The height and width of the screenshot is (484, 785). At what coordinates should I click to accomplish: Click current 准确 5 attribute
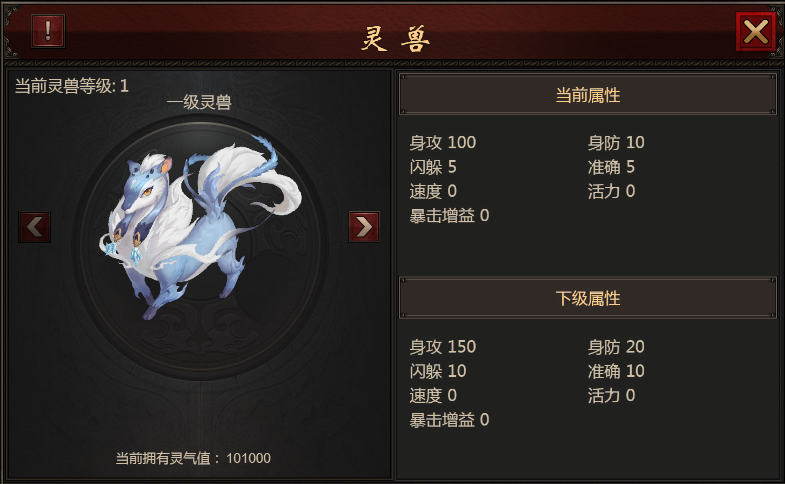[x=611, y=167]
